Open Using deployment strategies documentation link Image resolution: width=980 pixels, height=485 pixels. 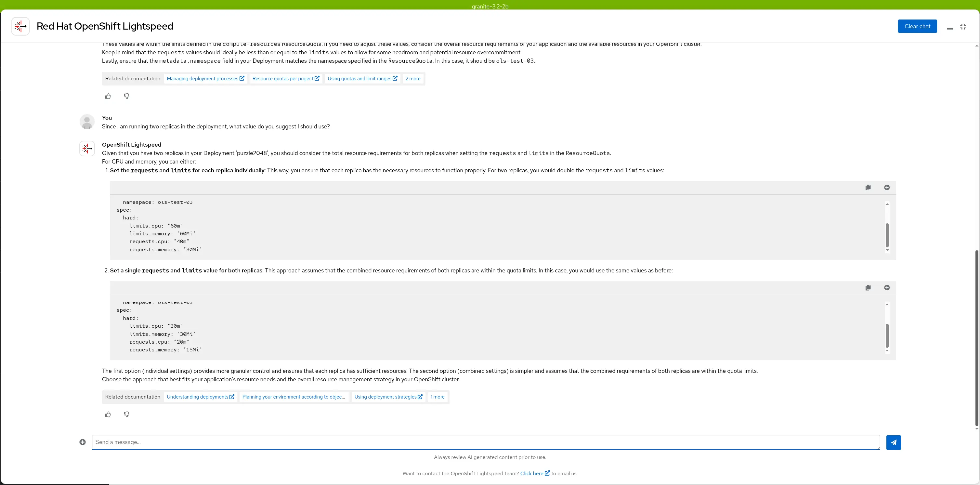388,397
